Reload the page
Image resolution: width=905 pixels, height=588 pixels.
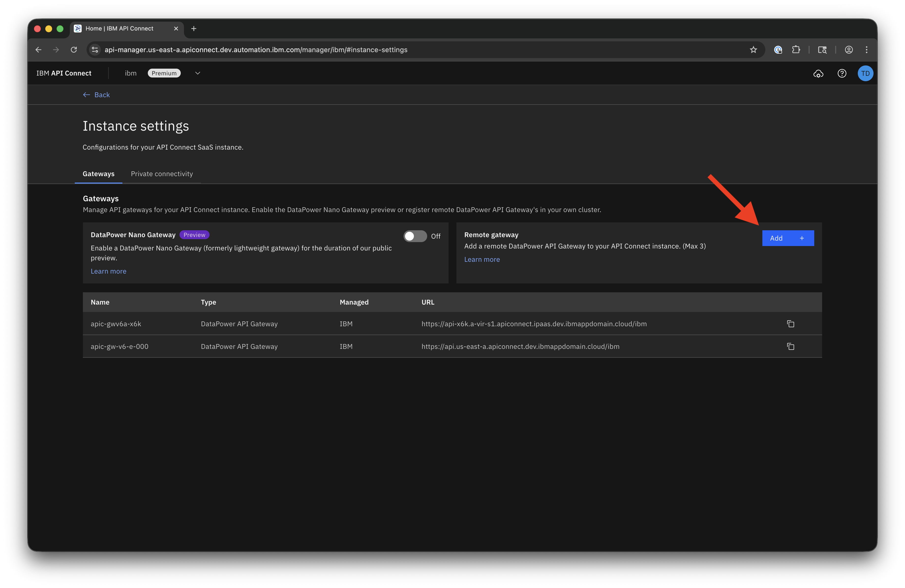(x=74, y=50)
